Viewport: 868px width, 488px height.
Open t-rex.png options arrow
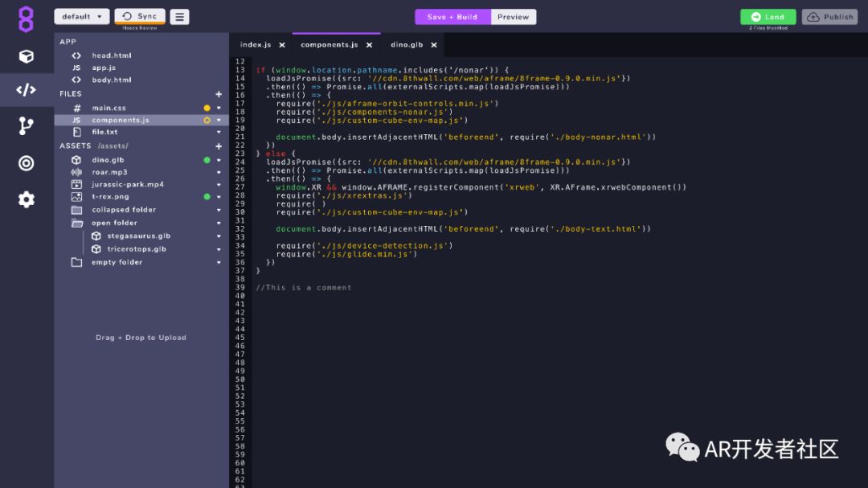tap(219, 197)
